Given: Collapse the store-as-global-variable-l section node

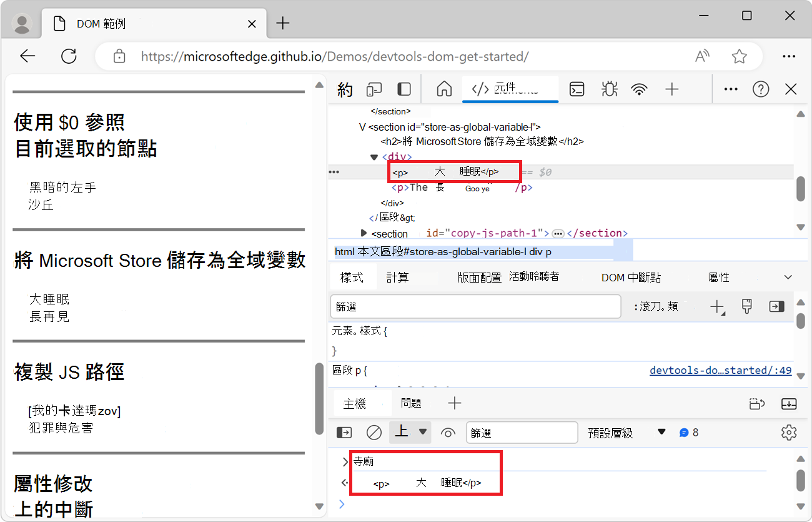Looking at the screenshot, I should pyautogui.click(x=362, y=127).
